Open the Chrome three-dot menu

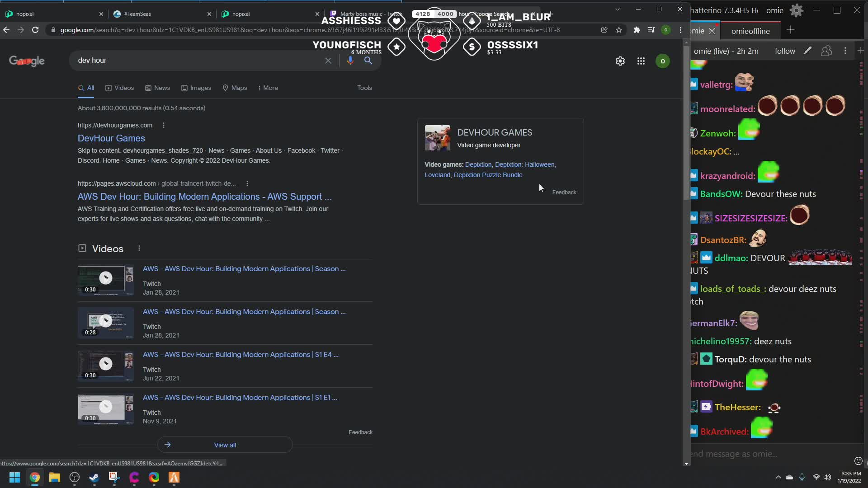tap(680, 30)
